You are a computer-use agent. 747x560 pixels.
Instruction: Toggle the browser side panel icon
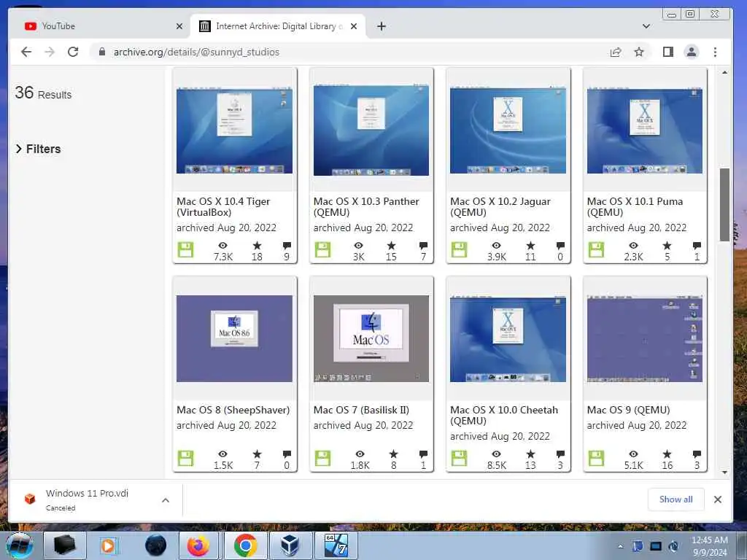[668, 52]
